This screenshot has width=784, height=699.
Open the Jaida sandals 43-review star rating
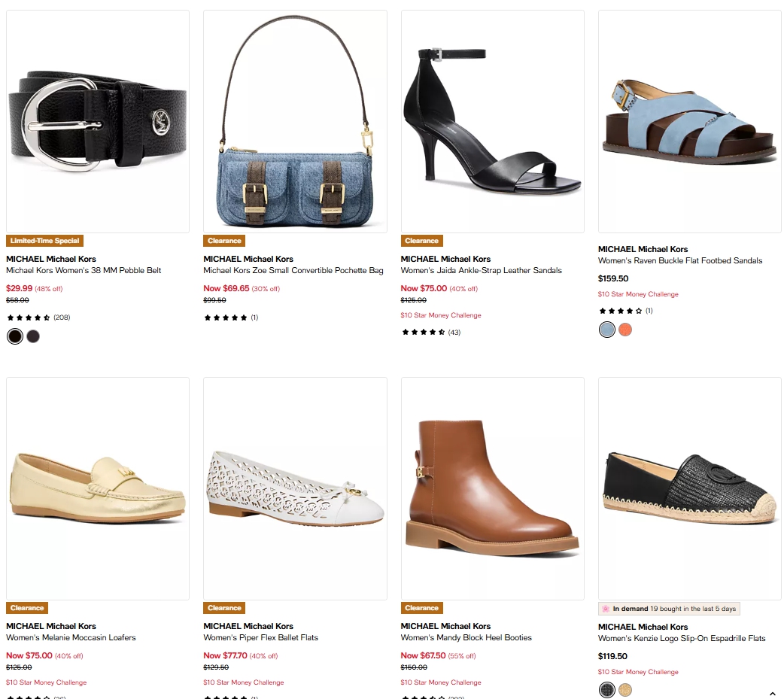[x=430, y=332]
